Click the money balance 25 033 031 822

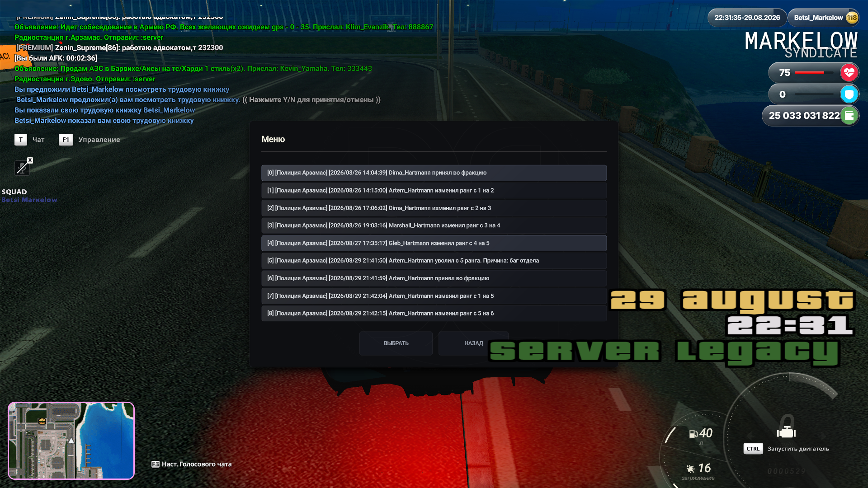coord(804,116)
